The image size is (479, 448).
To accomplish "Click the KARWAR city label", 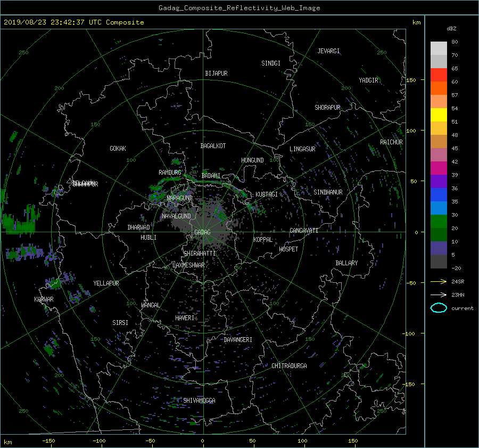I will click(44, 299).
